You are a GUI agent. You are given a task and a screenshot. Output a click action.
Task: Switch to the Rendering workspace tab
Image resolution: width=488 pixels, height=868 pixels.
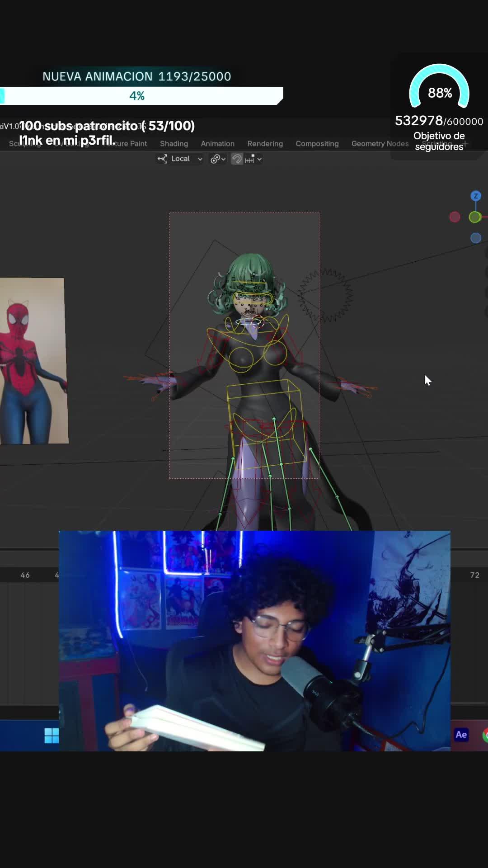point(265,143)
